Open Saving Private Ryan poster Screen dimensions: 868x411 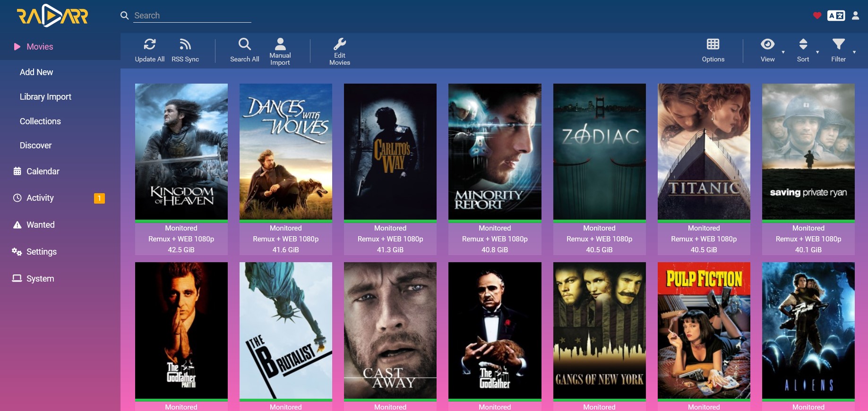(x=808, y=152)
